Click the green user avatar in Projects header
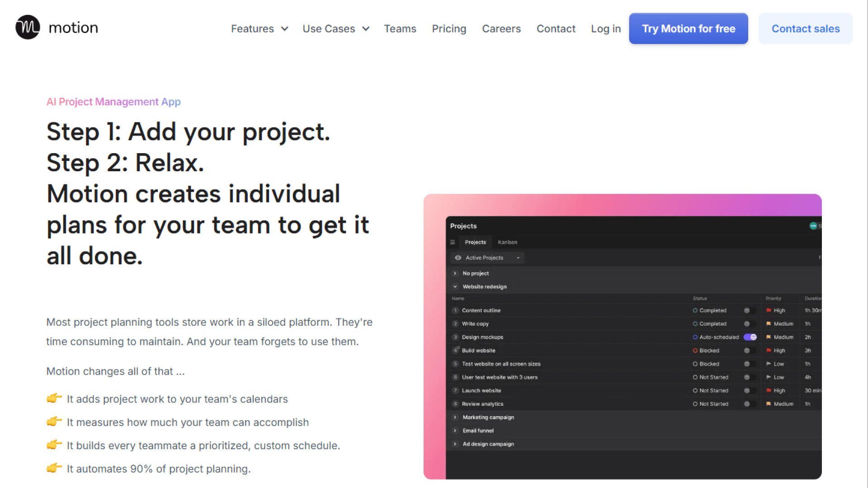Viewport: 868px width, 488px height. [x=813, y=226]
